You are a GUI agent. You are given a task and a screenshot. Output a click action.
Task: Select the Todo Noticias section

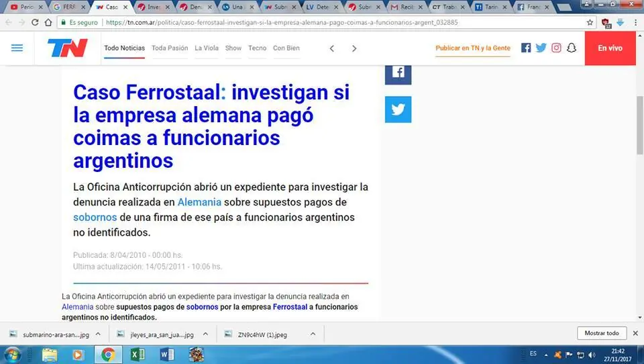[125, 48]
